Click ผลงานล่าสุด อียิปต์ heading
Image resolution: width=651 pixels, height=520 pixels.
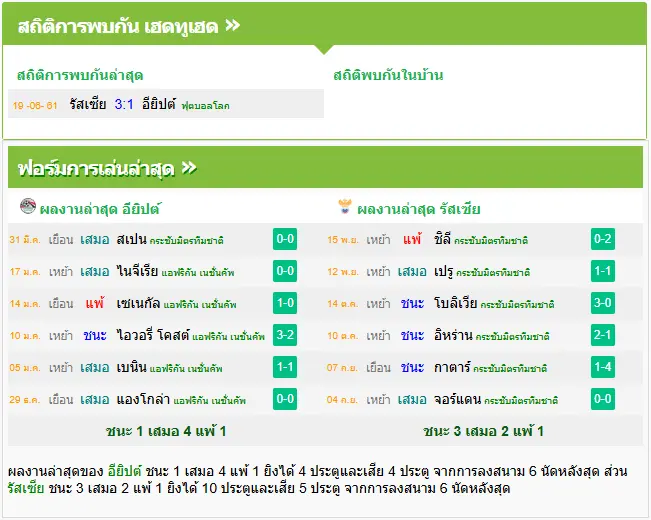tap(100, 208)
